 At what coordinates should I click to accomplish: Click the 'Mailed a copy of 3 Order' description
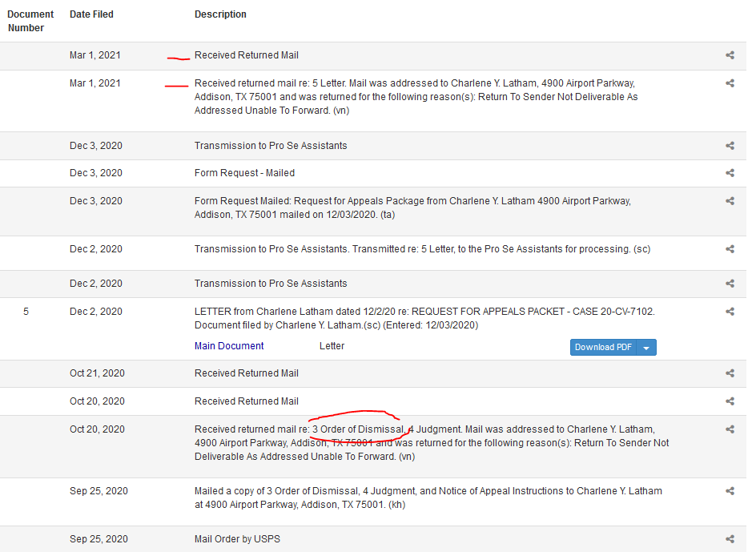tap(428, 498)
